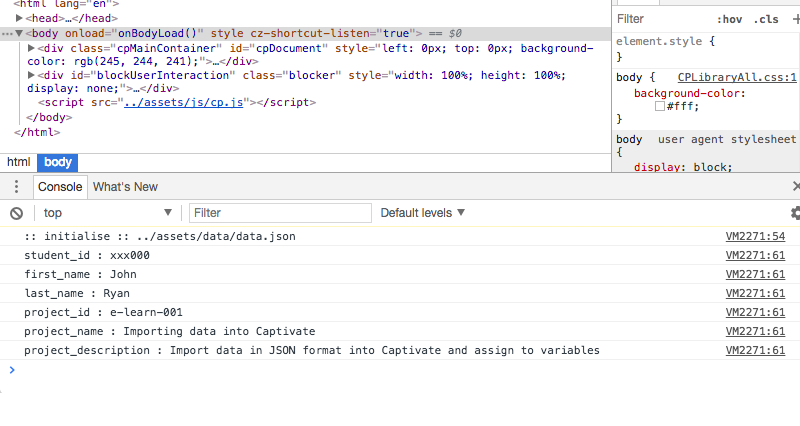This screenshot has width=800, height=426.
Task: Open VM2271:54 source for initialise log
Action: 755,236
